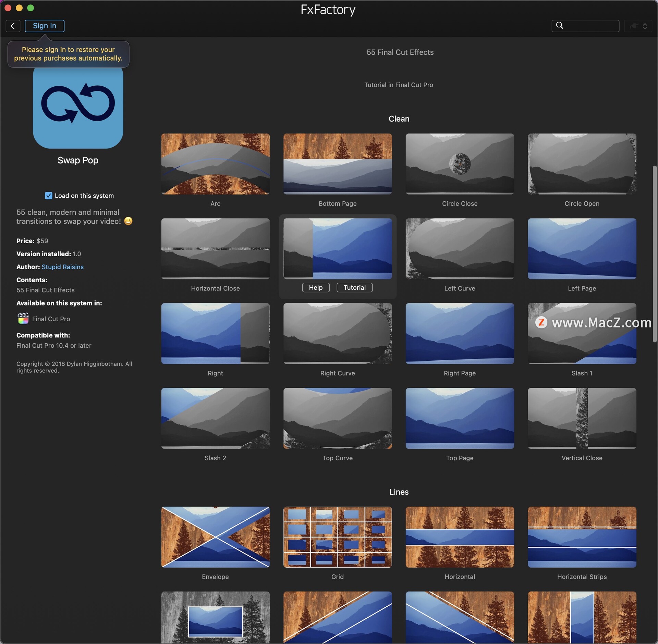The height and width of the screenshot is (644, 658).
Task: Uncheck Load on this system checkbox
Action: click(x=49, y=196)
